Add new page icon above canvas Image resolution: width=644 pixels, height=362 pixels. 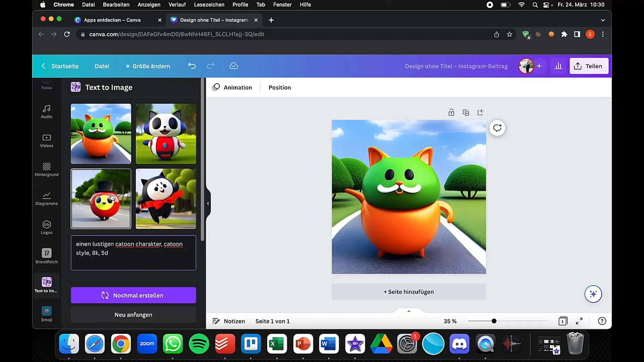[480, 112]
